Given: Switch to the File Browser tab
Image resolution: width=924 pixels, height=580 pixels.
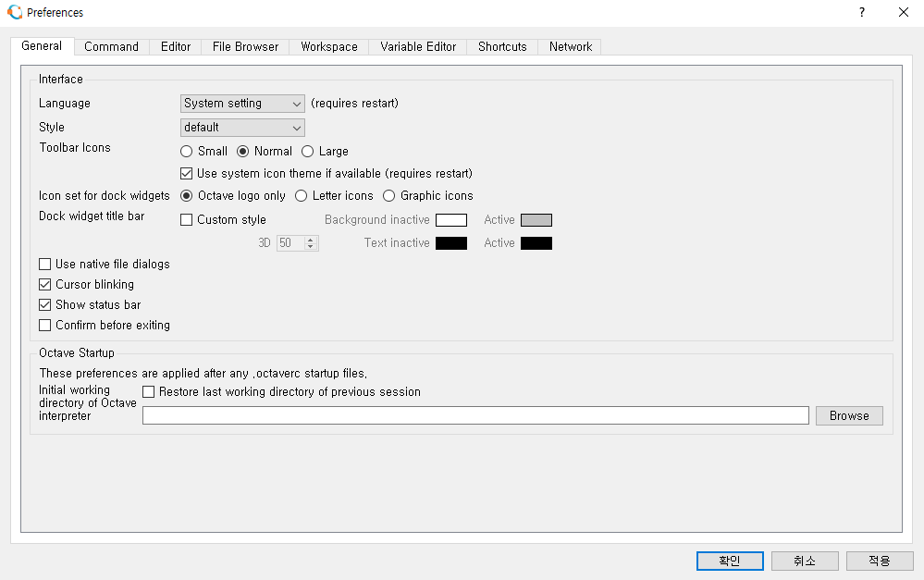Looking at the screenshot, I should (x=245, y=46).
